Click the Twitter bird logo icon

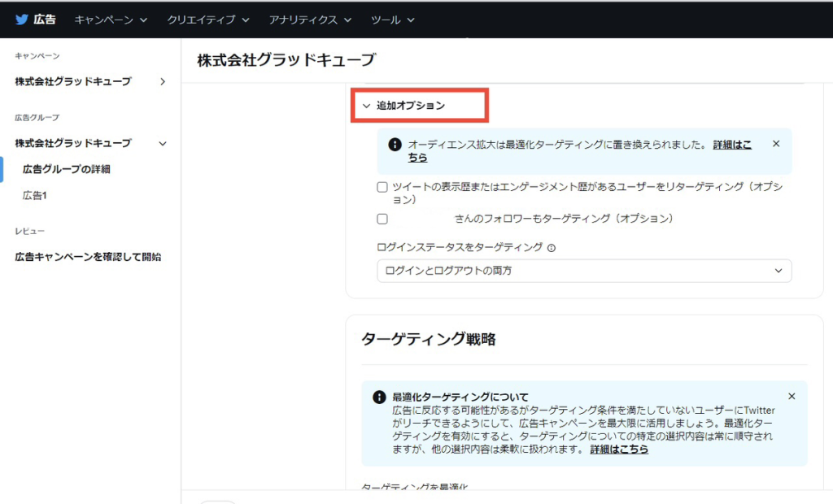click(22, 20)
